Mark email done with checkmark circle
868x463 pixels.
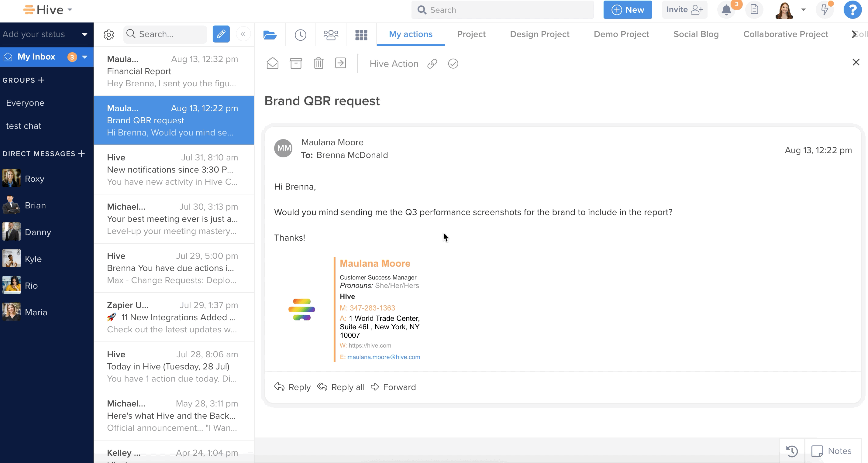pos(453,63)
